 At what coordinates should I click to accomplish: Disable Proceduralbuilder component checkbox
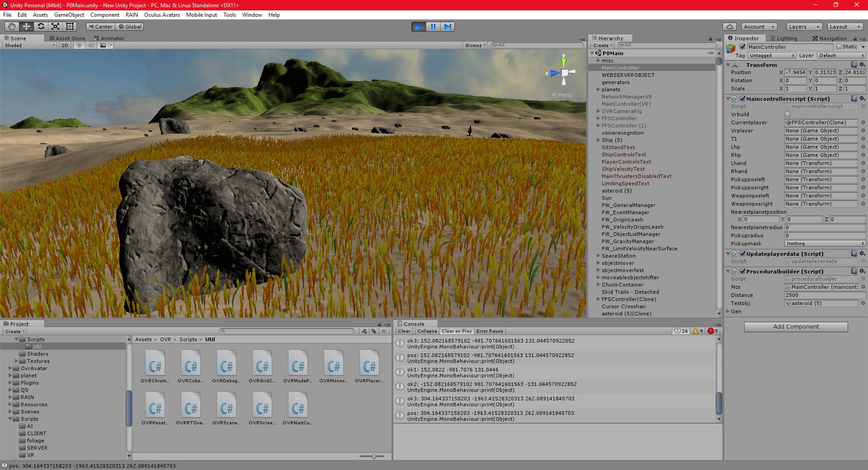tap(742, 271)
